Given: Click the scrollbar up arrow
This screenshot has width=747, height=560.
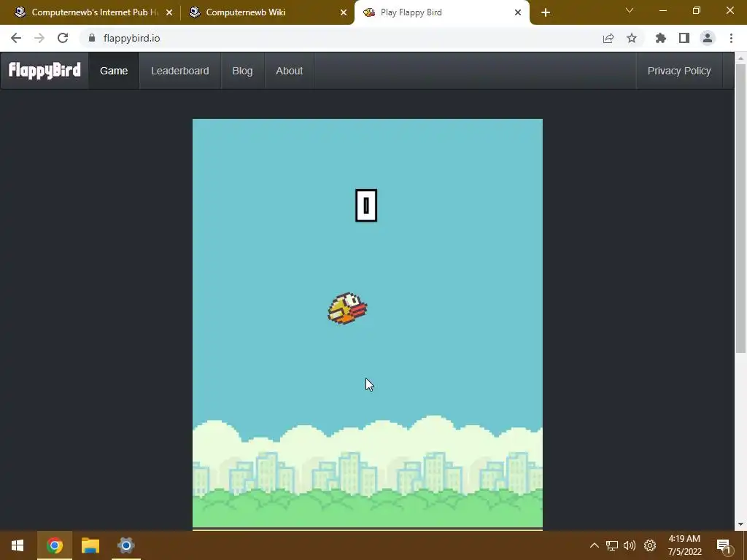Looking at the screenshot, I should (740, 58).
